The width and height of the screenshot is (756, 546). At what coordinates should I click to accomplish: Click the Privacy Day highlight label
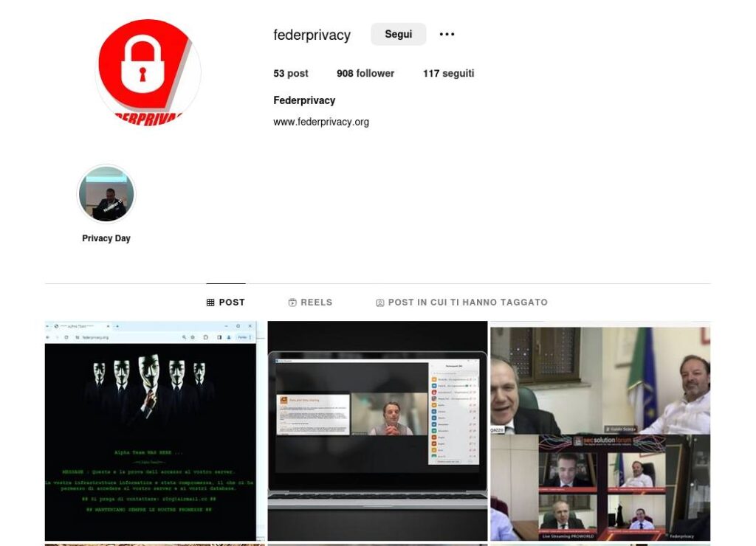(106, 238)
